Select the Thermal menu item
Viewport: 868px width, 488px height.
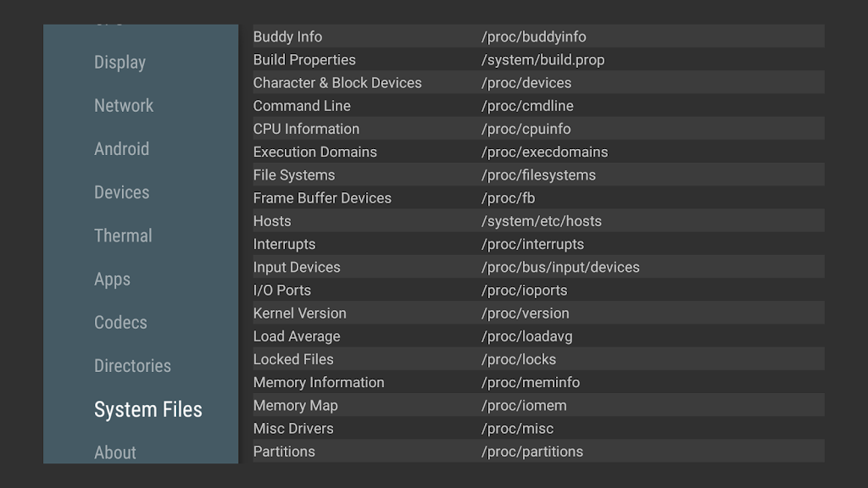(x=123, y=236)
